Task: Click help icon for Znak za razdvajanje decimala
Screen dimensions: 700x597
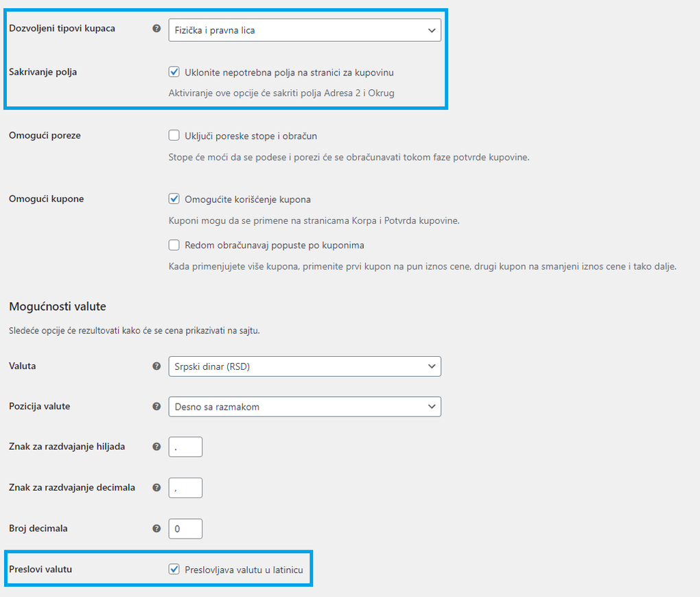Action: 156,488
